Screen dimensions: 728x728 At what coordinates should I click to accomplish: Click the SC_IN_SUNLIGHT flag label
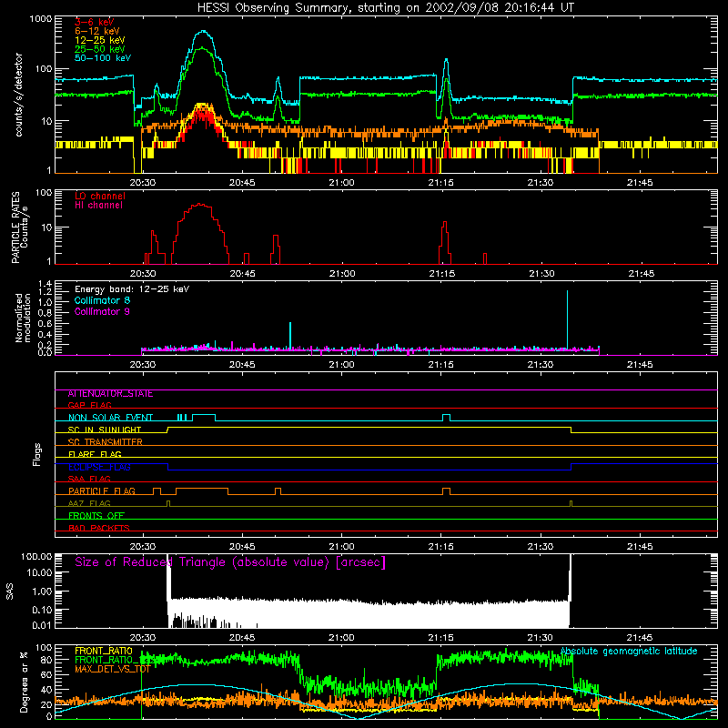105,430
